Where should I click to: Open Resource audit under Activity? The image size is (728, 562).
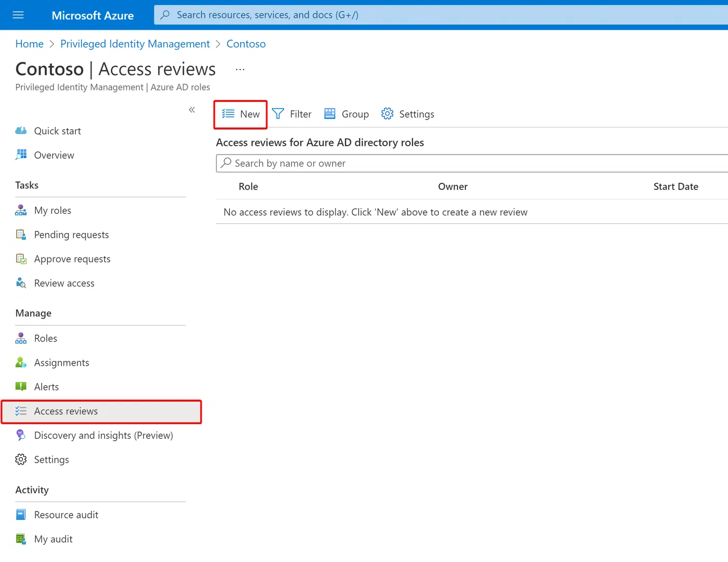(x=66, y=515)
